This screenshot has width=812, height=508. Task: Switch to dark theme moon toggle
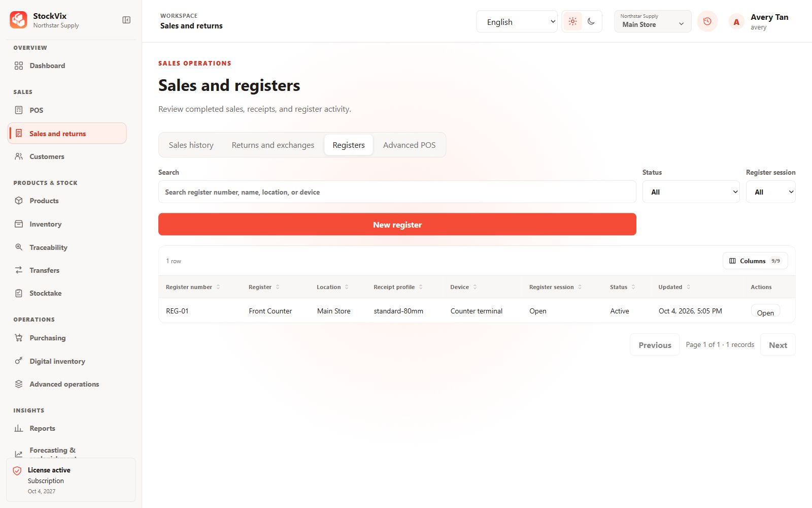(x=591, y=21)
